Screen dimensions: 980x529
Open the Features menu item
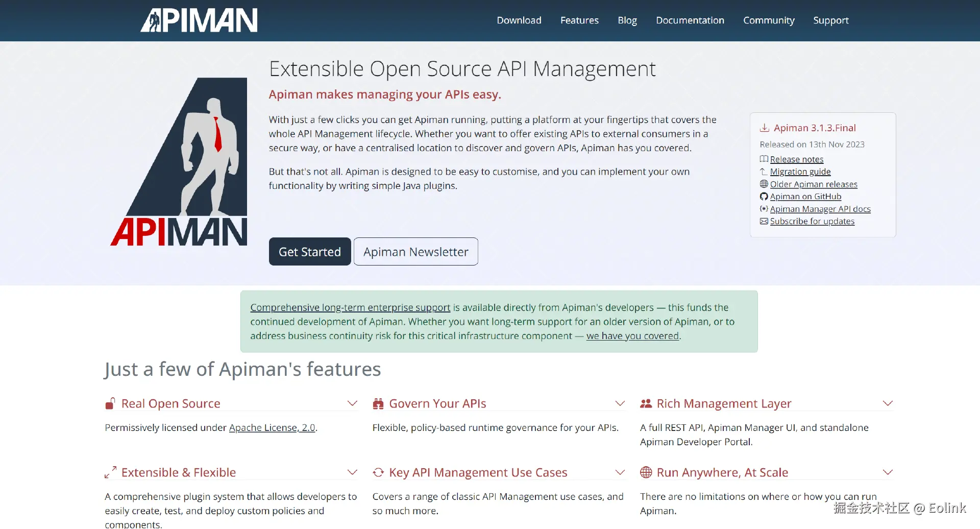(x=579, y=20)
